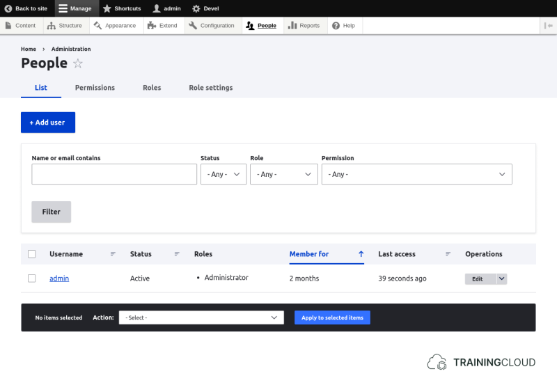The image size is (557, 392).
Task: Select the List tab
Action: [x=41, y=88]
